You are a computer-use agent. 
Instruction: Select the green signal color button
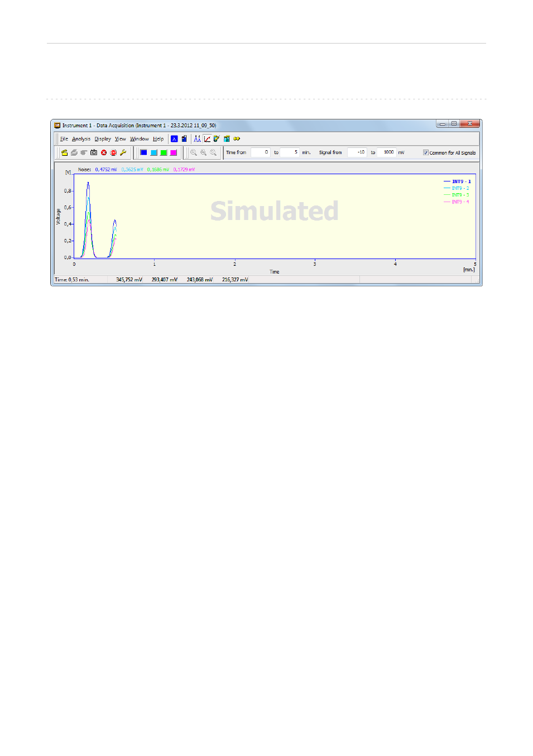pyautogui.click(x=164, y=152)
